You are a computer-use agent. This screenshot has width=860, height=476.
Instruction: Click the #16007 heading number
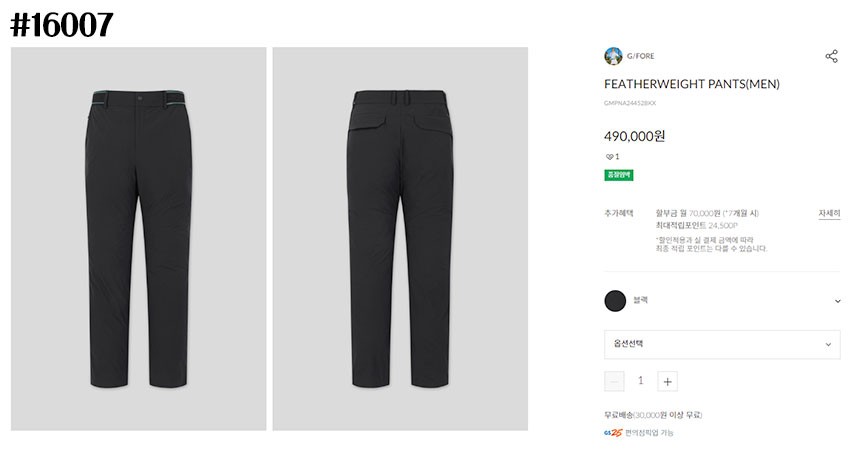coord(62,25)
